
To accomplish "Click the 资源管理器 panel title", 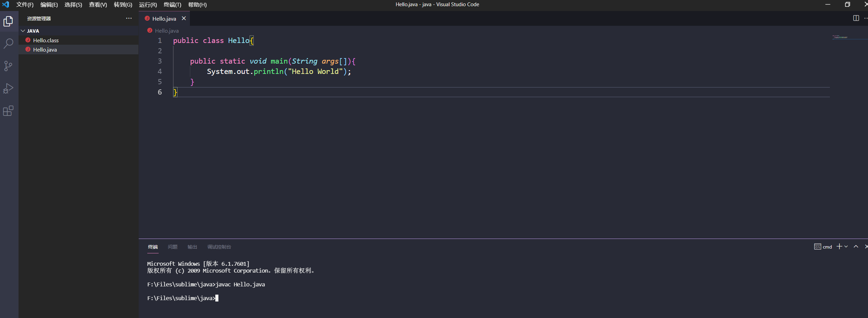I will (x=39, y=19).
